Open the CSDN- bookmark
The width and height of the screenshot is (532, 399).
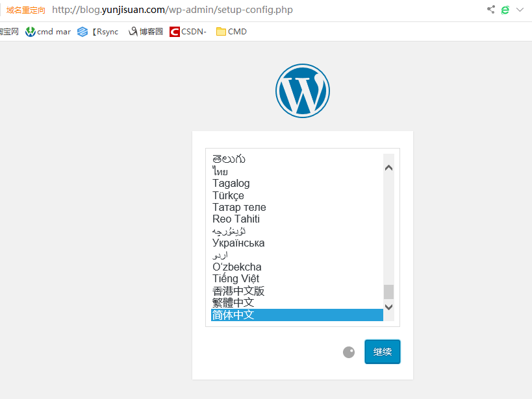click(x=188, y=32)
